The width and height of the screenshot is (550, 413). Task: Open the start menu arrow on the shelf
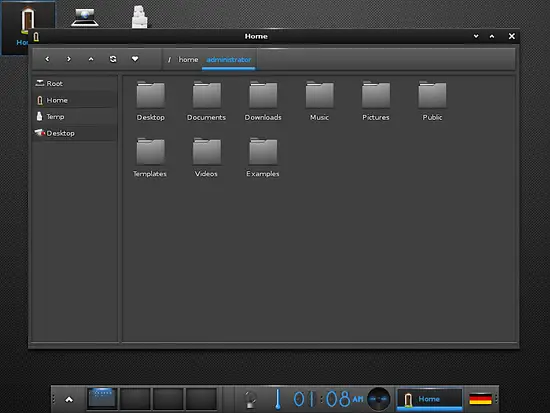(x=69, y=399)
